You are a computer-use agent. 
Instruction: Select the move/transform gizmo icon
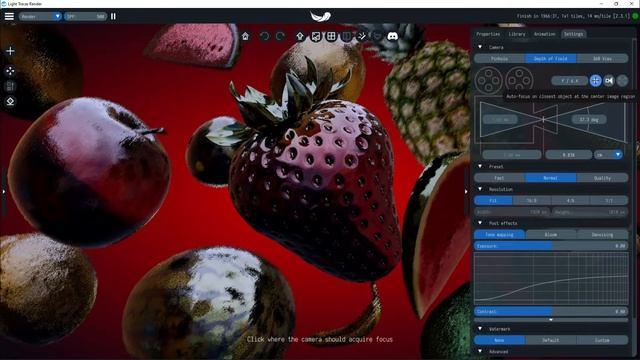click(10, 71)
